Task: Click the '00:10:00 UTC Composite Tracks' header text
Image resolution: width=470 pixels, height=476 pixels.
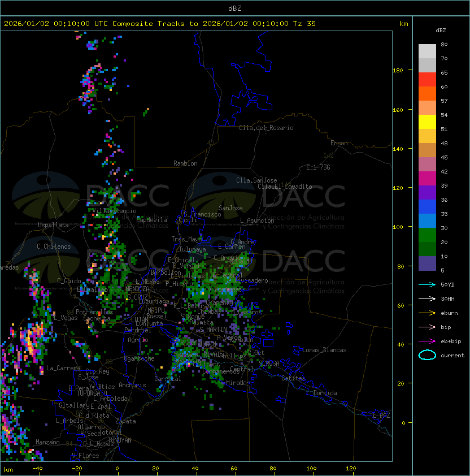Action: 119,24
